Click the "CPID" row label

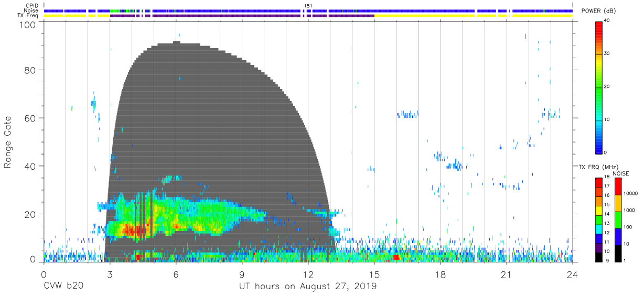33,6
